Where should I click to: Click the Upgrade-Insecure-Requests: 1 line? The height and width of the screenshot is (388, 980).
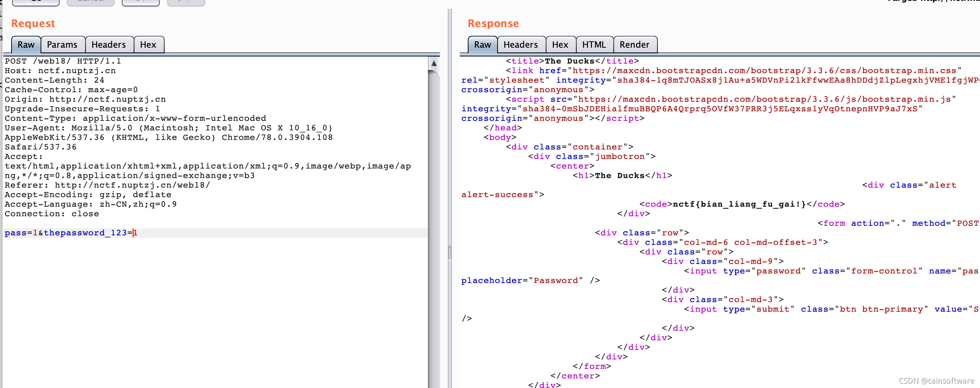[82, 109]
